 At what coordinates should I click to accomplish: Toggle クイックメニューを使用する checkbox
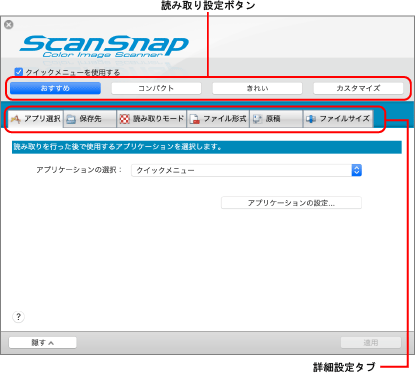19,72
